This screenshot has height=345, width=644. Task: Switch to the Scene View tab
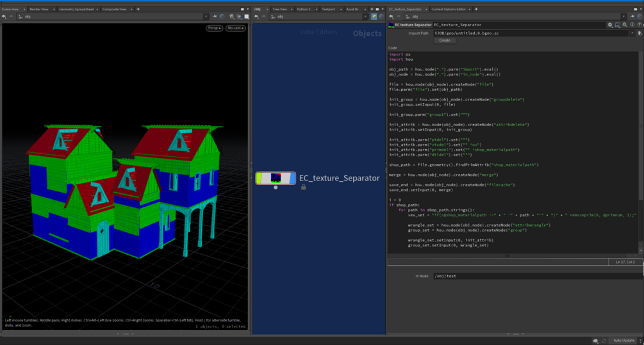(x=10, y=9)
